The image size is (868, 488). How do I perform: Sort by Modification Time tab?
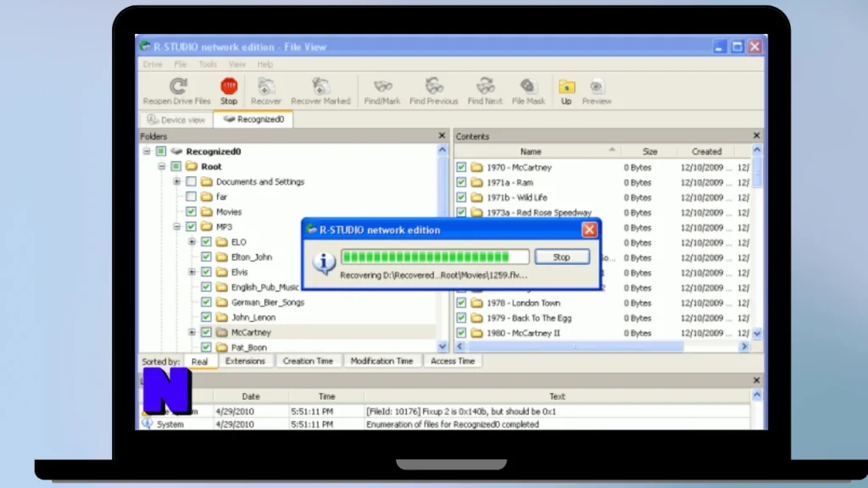(381, 361)
